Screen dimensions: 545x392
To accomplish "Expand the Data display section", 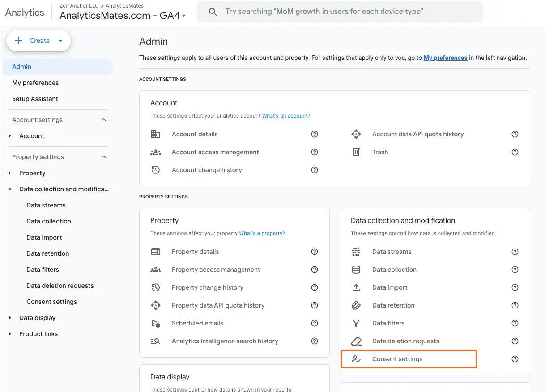I will (10, 318).
